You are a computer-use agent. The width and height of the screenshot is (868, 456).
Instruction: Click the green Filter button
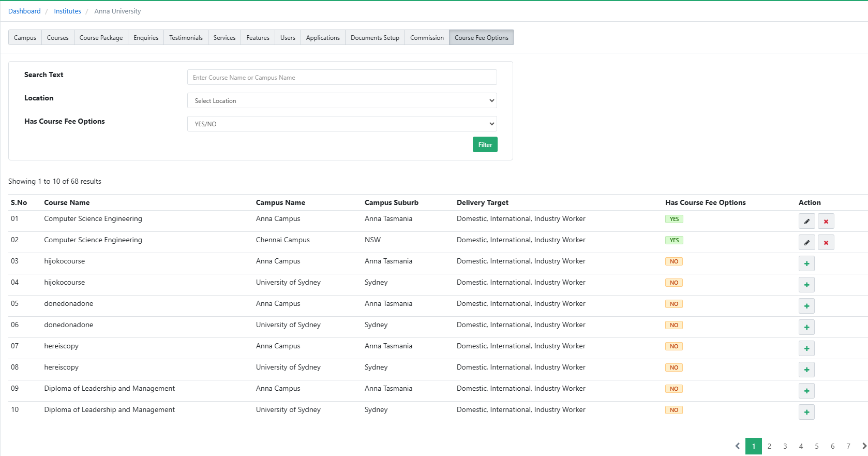485,144
